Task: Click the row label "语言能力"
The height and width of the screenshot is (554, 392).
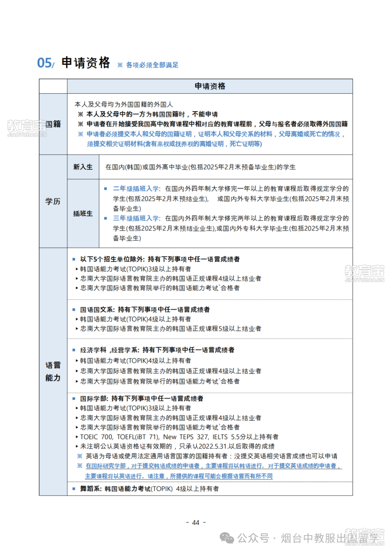Action: pyautogui.click(x=53, y=371)
